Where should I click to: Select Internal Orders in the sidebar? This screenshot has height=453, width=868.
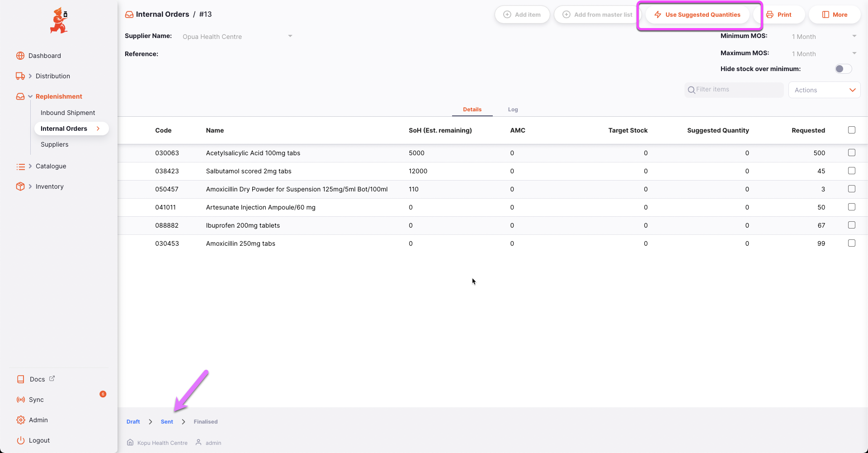64,129
